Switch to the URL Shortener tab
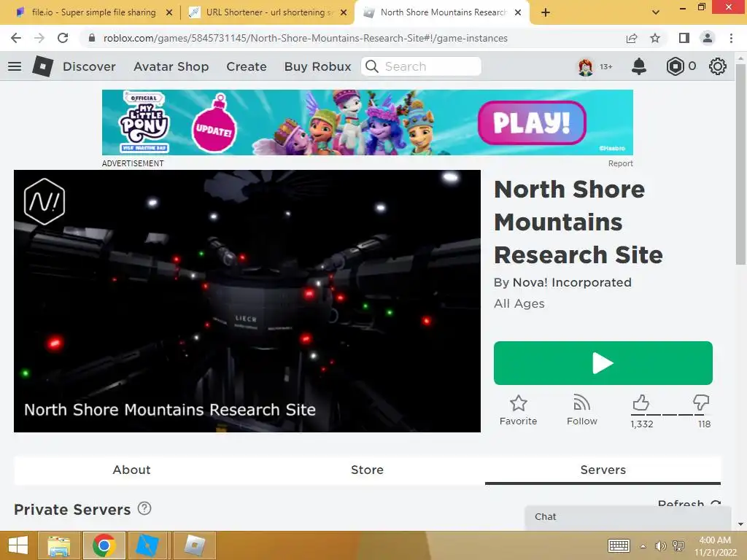747x560 pixels. point(268,12)
